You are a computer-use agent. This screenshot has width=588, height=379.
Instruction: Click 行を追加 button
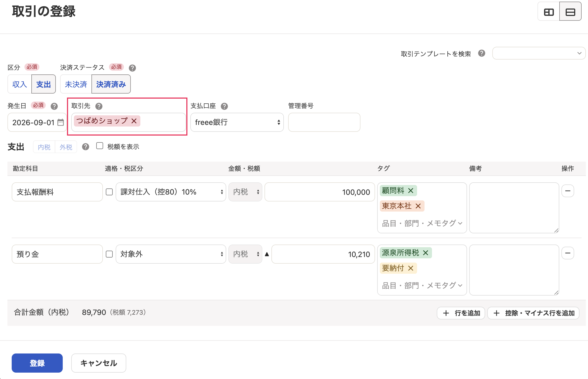(461, 313)
